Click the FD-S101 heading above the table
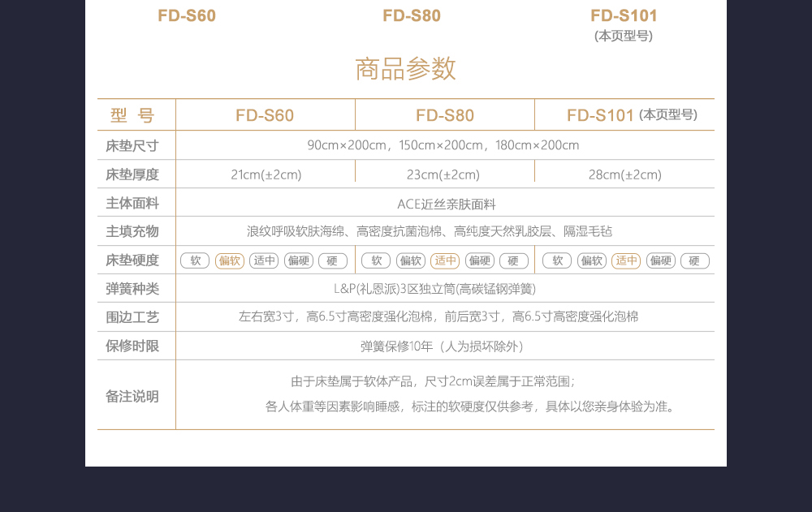Screen dimensions: 812x512 coord(624,15)
